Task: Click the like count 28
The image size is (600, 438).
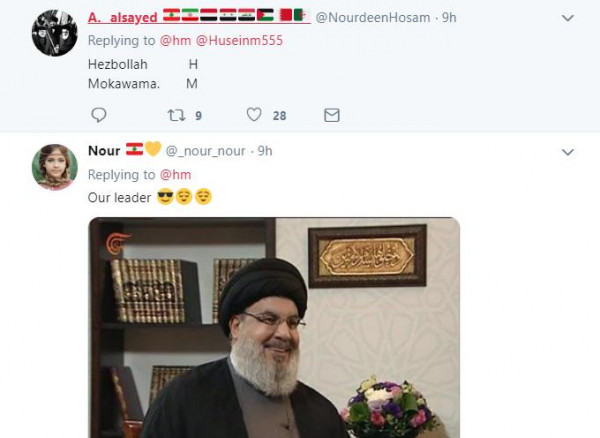Action: [279, 116]
